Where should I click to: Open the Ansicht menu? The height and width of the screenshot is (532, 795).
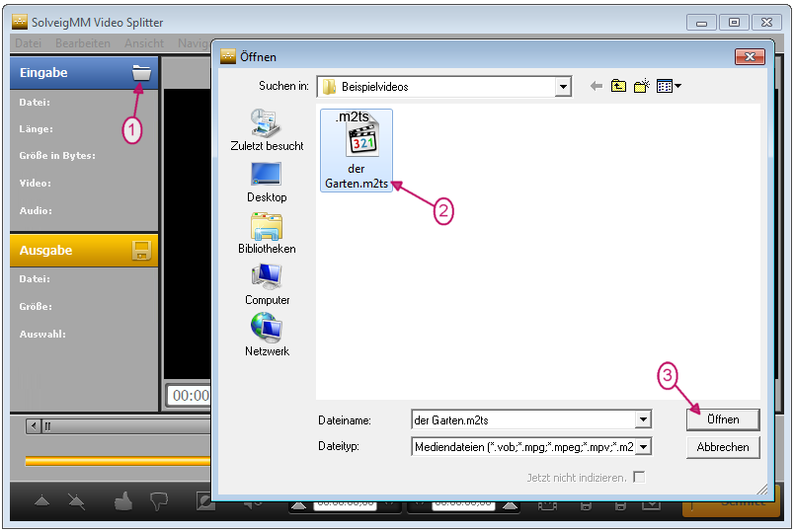tap(144, 43)
